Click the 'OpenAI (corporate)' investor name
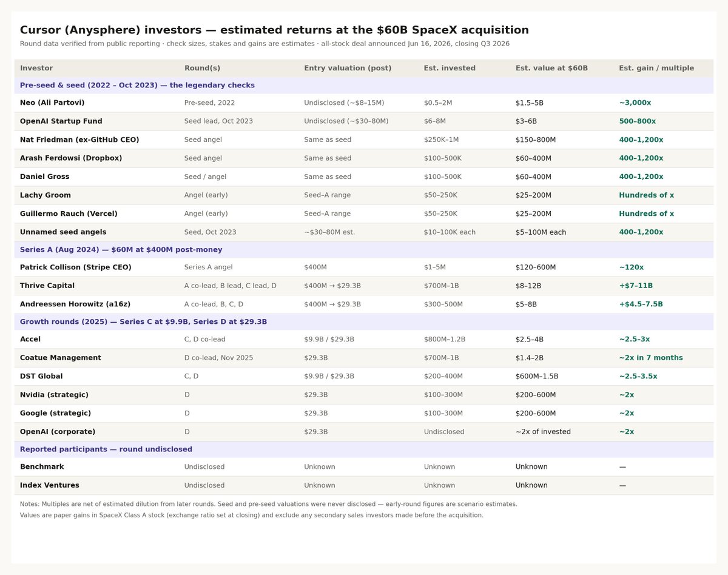The height and width of the screenshot is (575, 728). [58, 432]
